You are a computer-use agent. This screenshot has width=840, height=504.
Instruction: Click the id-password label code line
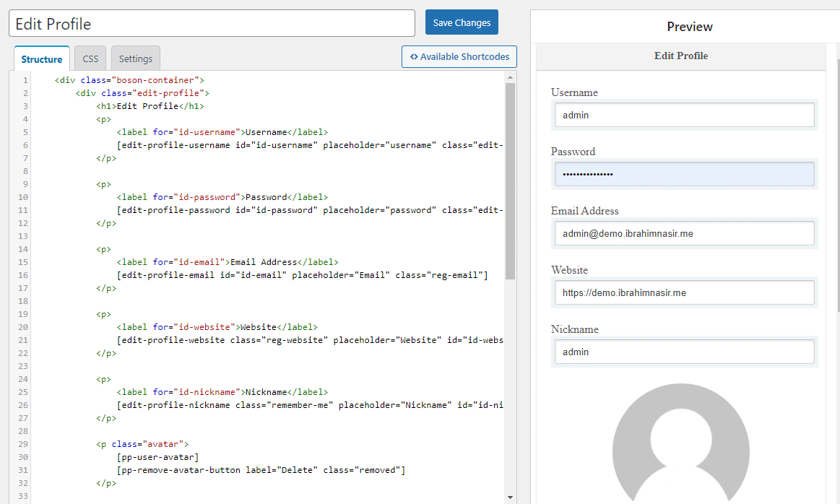coord(222,197)
